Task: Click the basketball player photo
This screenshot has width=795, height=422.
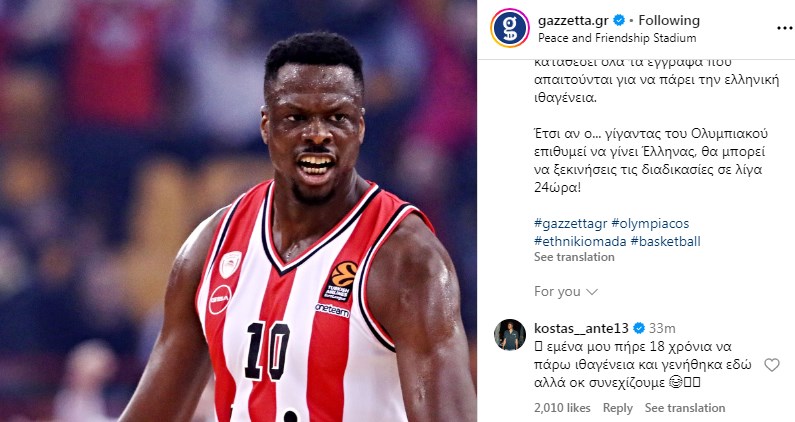Action: click(x=238, y=211)
